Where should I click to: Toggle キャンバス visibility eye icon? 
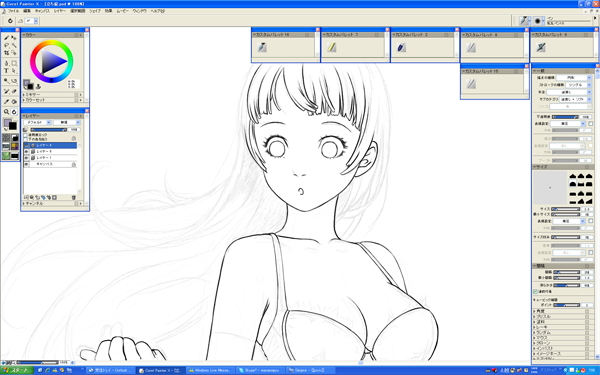click(x=26, y=164)
